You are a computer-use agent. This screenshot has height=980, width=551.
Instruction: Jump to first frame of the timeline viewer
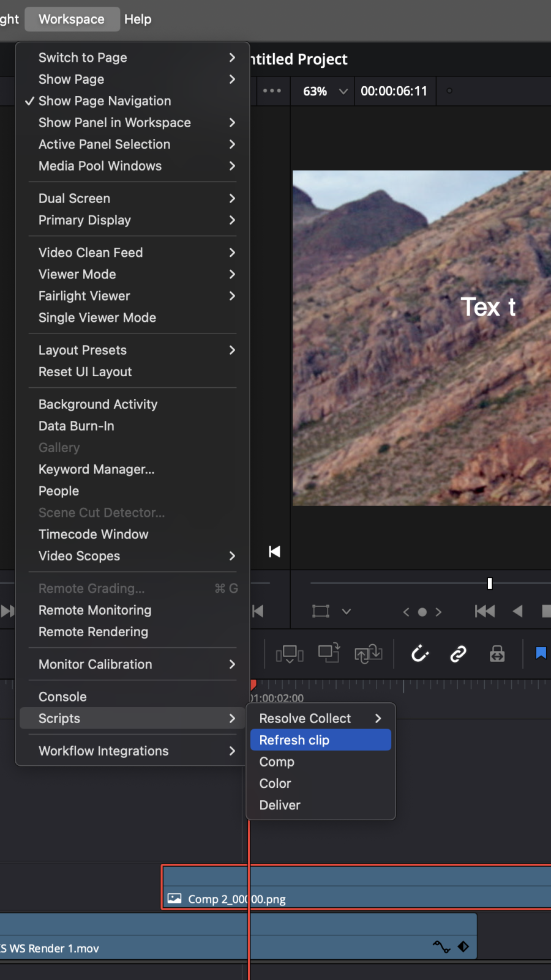pyautogui.click(x=485, y=611)
